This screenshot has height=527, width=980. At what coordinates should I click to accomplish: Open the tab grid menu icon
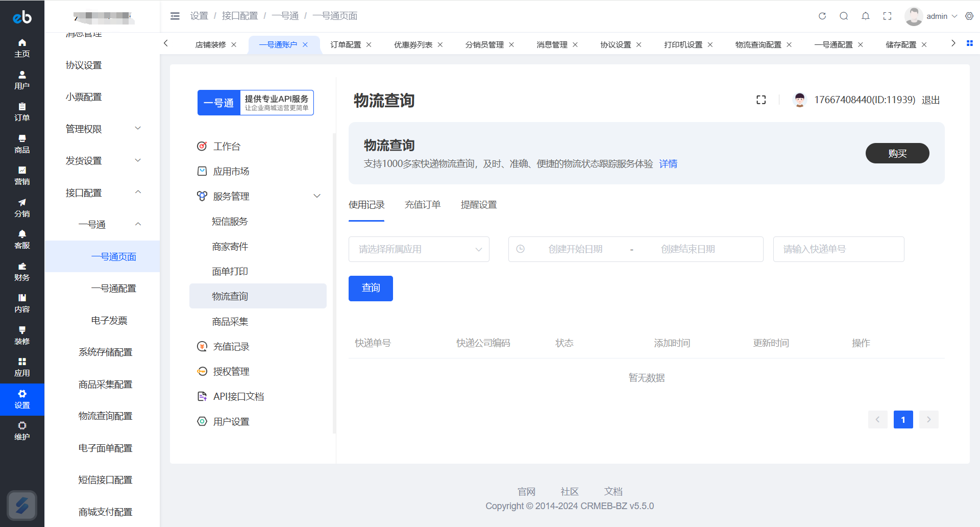(969, 43)
